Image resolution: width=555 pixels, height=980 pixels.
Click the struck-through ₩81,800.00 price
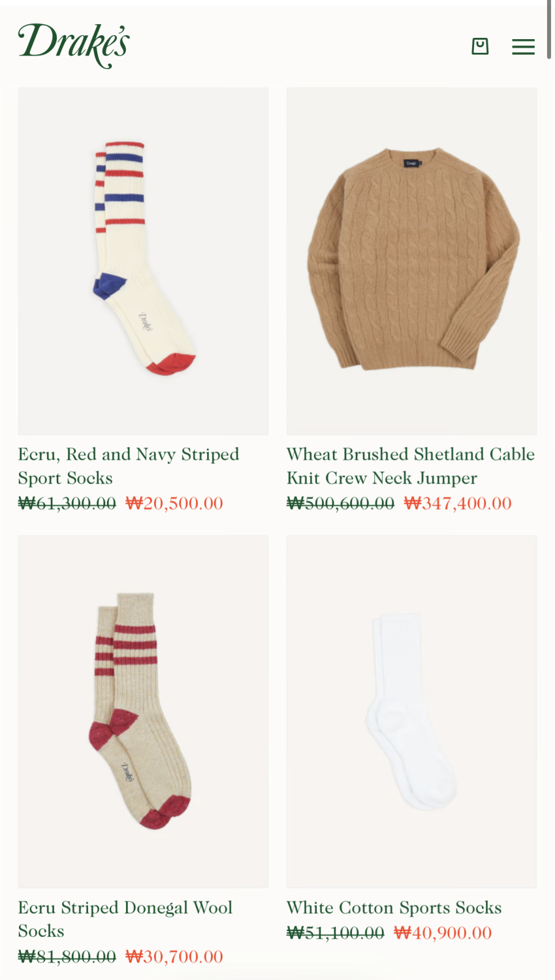coord(67,957)
